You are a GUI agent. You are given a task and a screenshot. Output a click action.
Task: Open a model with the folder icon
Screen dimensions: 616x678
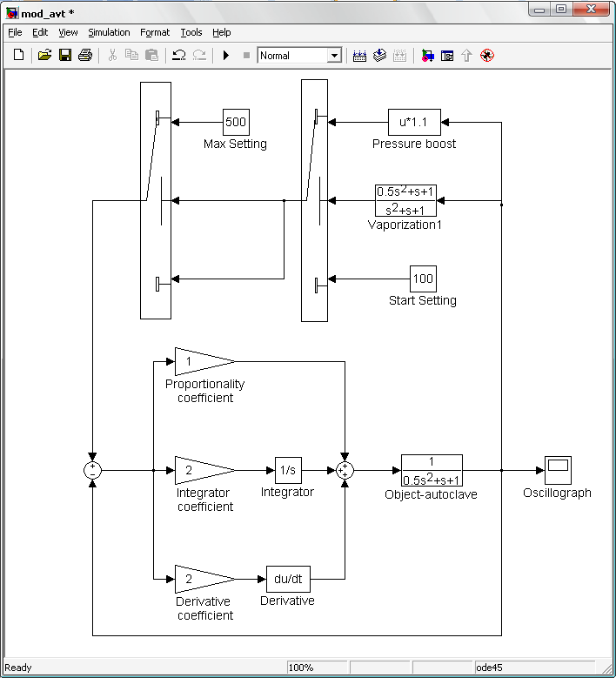point(44,55)
